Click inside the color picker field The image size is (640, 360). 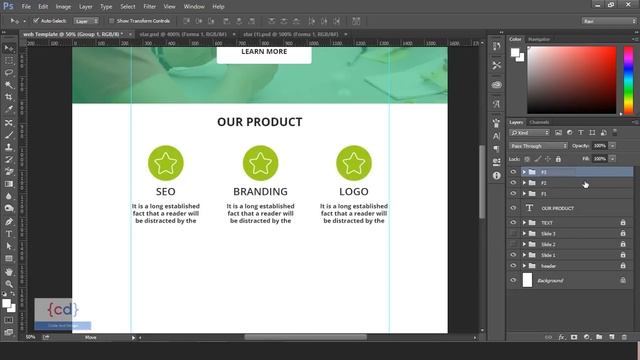[x=571, y=80]
